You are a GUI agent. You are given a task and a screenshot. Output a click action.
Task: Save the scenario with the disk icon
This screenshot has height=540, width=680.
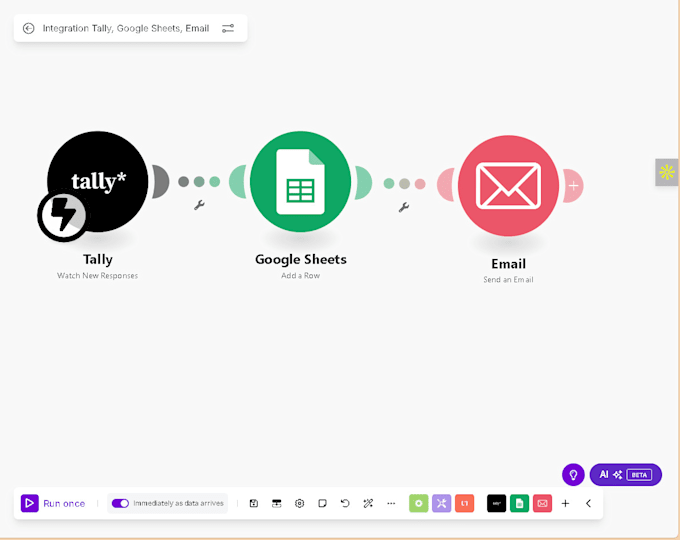(254, 503)
